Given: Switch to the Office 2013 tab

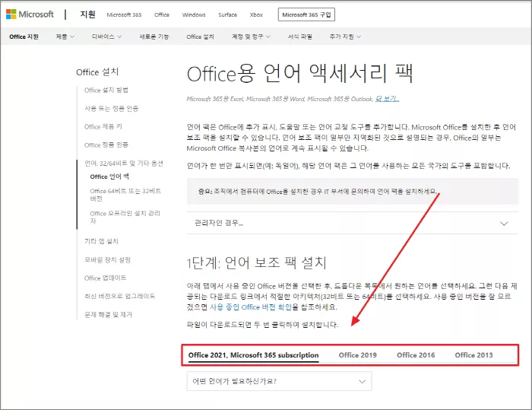Looking at the screenshot, I should click(473, 355).
